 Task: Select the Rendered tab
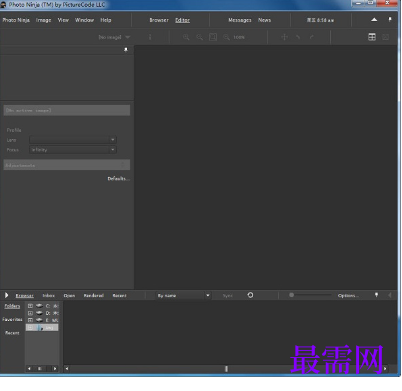pyautogui.click(x=94, y=296)
